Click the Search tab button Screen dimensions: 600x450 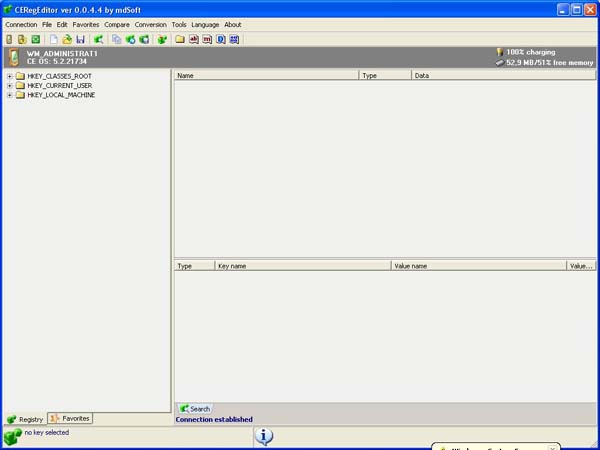[x=194, y=408]
